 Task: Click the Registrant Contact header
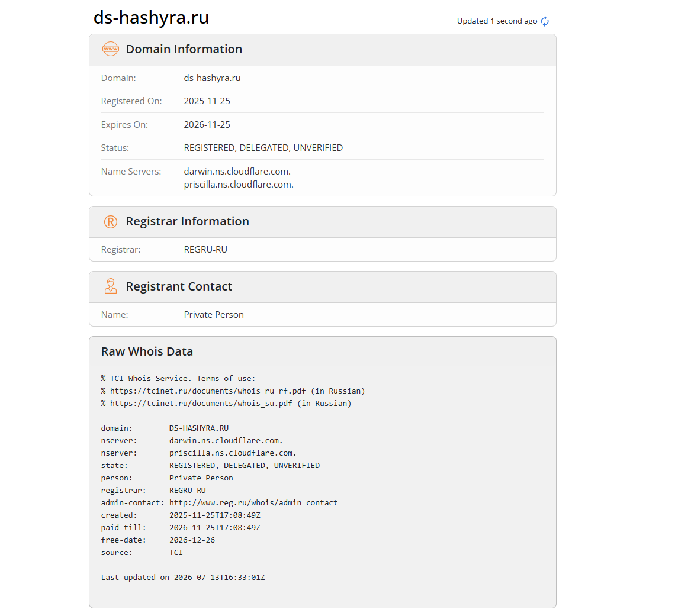coord(179,286)
